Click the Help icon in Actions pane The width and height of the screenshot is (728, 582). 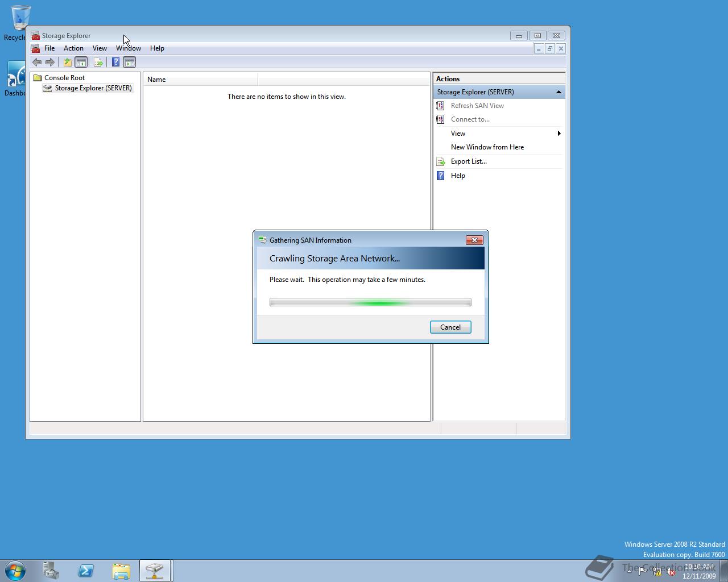click(440, 176)
